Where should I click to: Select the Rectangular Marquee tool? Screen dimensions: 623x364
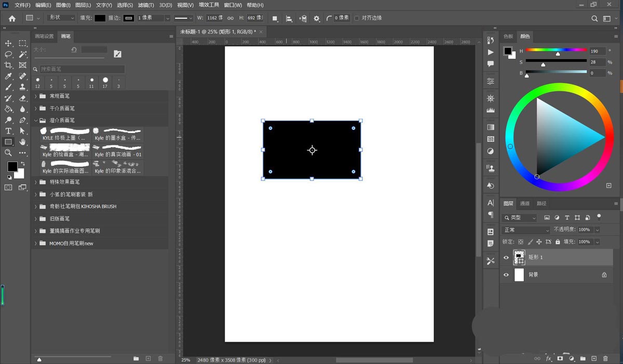tap(23, 43)
